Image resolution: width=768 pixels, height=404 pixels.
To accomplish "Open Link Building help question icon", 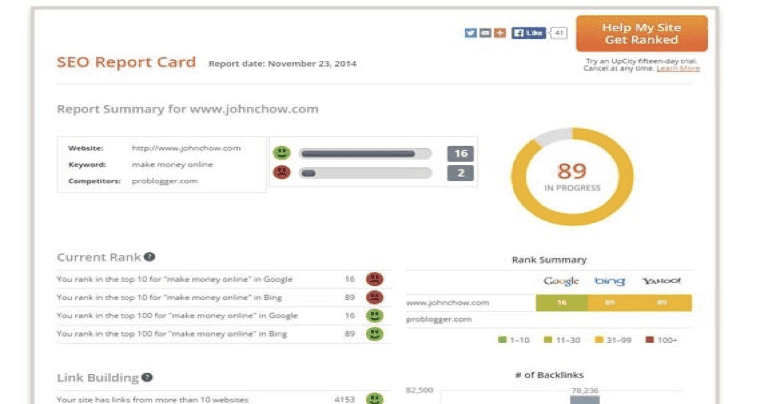I will pos(147,377).
